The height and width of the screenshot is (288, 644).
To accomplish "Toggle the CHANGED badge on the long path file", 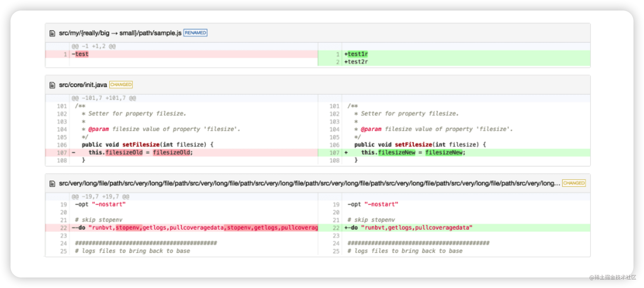I will pos(574,183).
